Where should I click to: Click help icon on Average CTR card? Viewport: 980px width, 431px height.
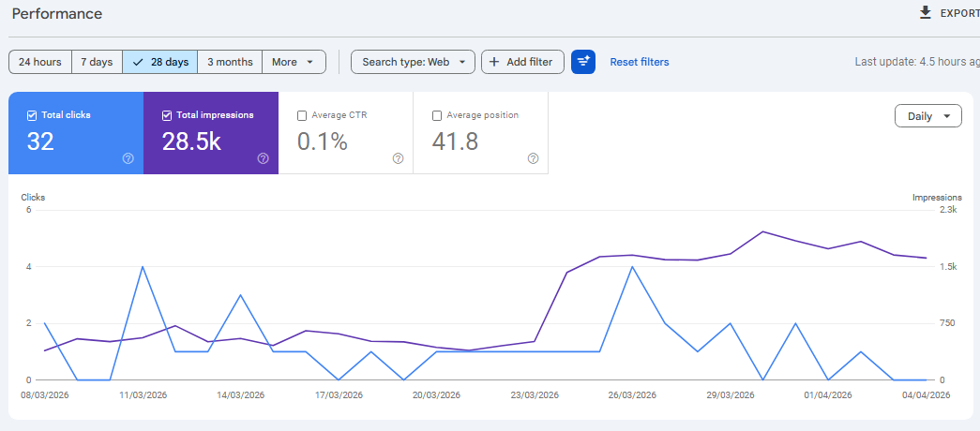tap(398, 158)
